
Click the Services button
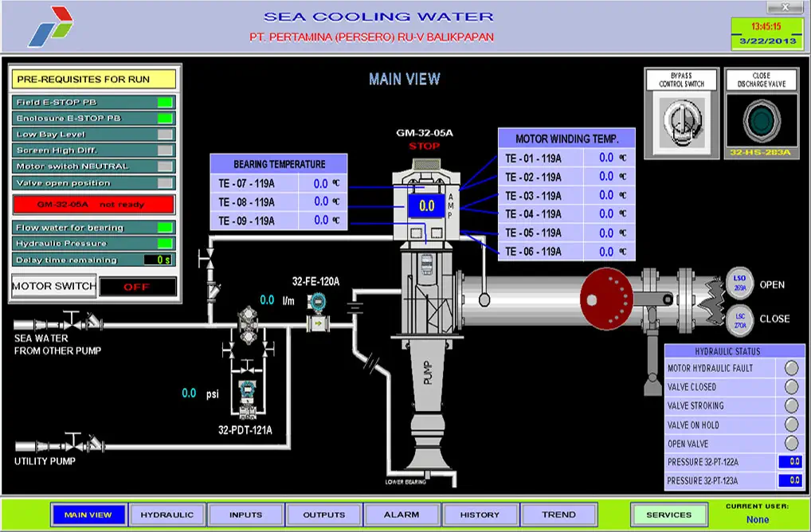pyautogui.click(x=668, y=514)
